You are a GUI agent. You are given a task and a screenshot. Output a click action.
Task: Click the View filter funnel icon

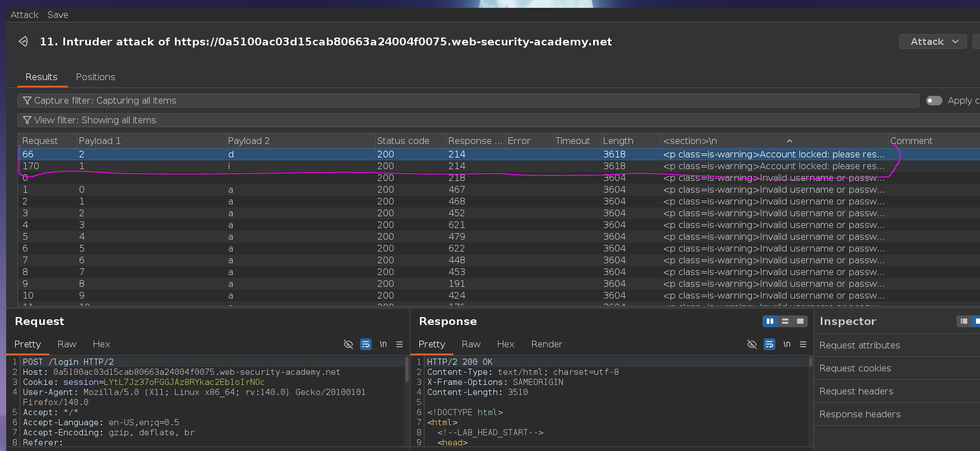(27, 120)
